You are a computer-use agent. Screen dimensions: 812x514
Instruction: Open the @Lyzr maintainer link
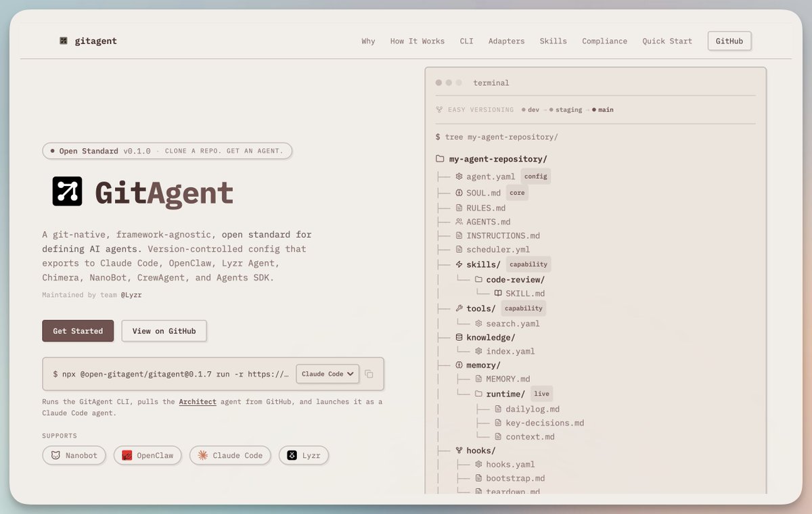(131, 295)
